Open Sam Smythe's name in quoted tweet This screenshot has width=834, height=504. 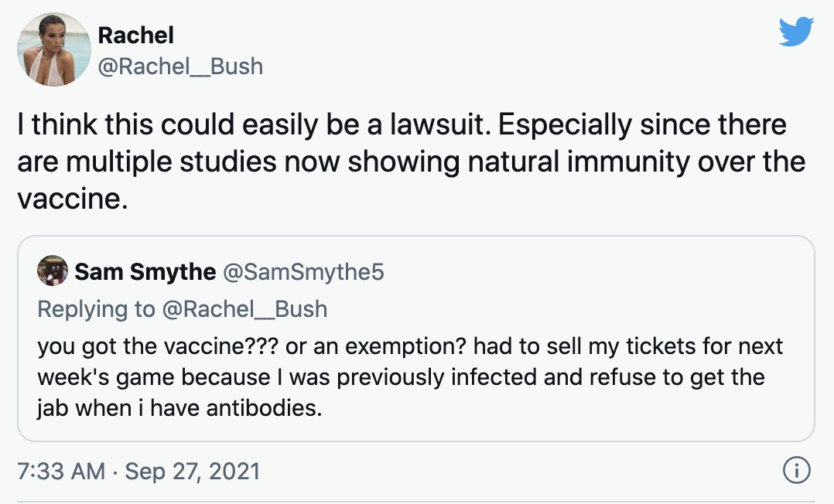pos(145,271)
